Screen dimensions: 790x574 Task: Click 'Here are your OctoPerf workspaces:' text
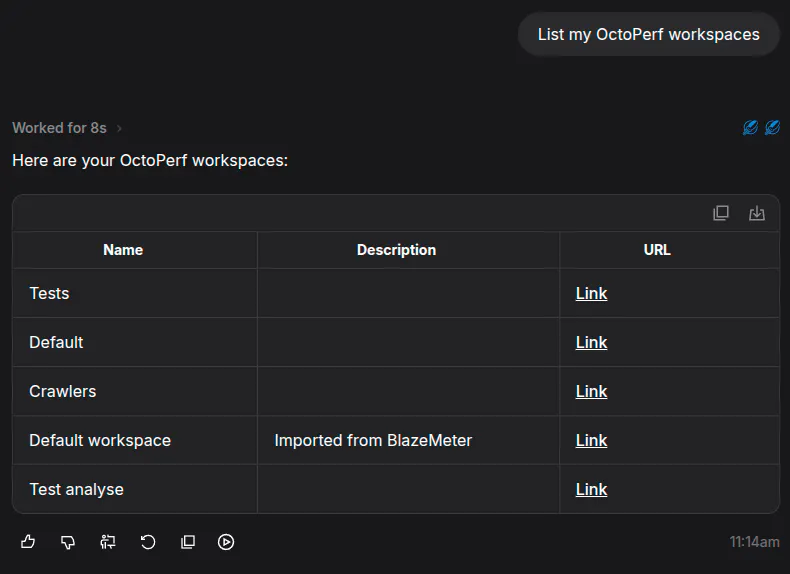(150, 160)
